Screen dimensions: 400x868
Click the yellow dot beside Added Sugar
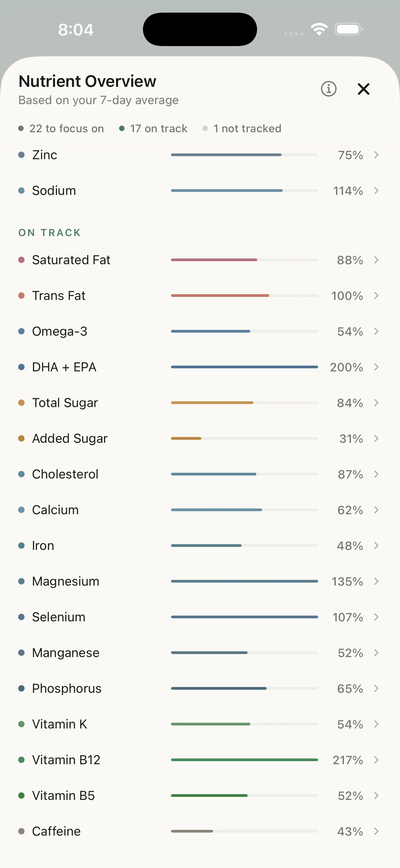(22, 438)
